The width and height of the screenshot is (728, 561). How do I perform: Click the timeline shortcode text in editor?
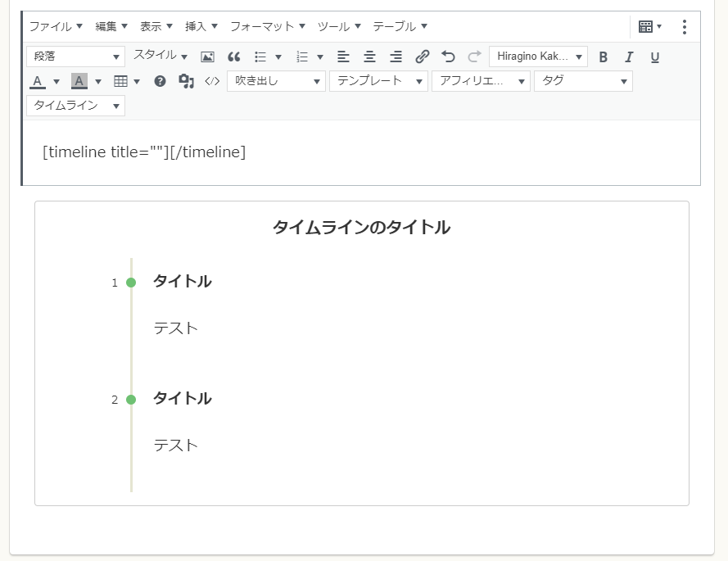tap(144, 152)
